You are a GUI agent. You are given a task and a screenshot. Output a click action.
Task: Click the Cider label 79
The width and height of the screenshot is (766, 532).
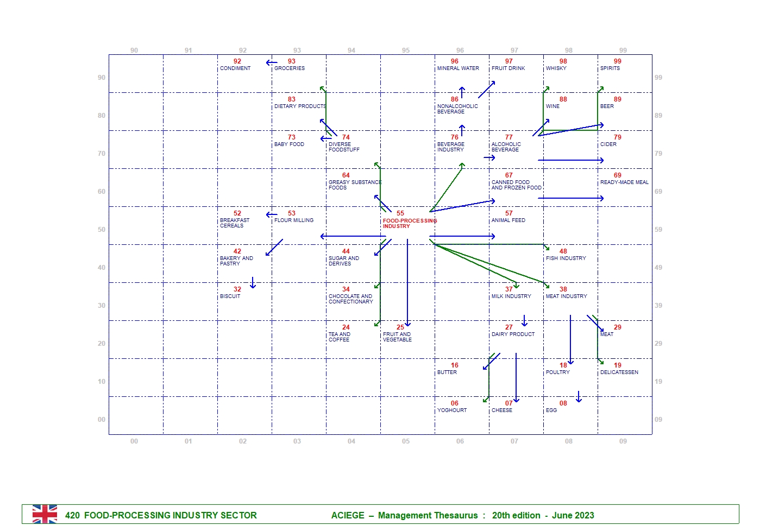pos(608,144)
